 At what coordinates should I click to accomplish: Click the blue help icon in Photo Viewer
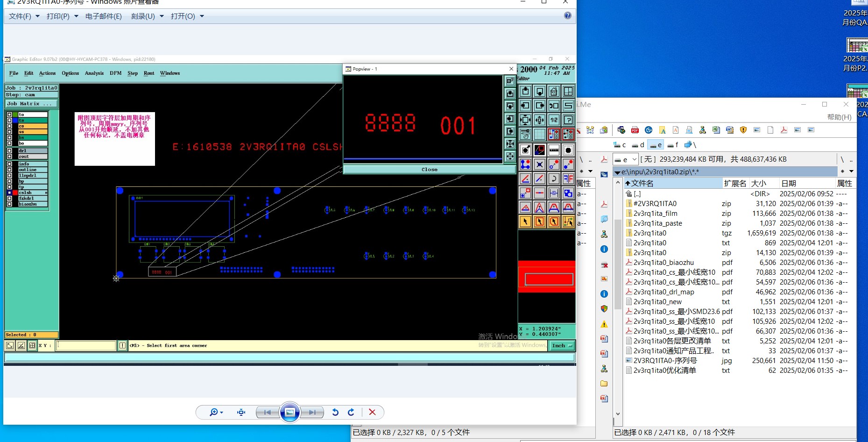pos(567,15)
